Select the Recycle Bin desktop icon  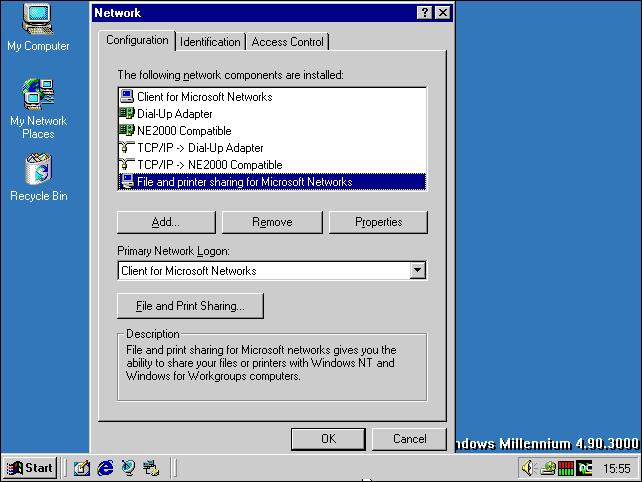(38, 177)
